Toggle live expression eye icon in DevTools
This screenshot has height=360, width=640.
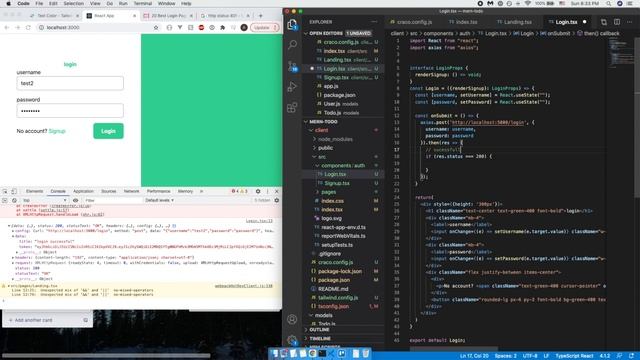coord(76,200)
